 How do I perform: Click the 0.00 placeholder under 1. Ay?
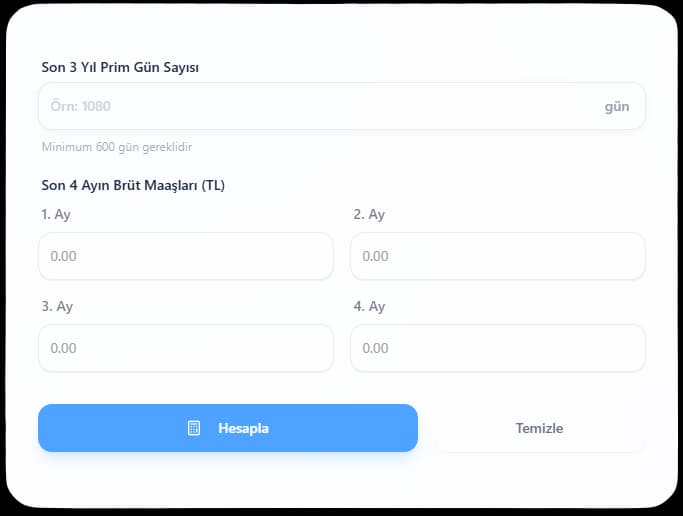coord(64,256)
